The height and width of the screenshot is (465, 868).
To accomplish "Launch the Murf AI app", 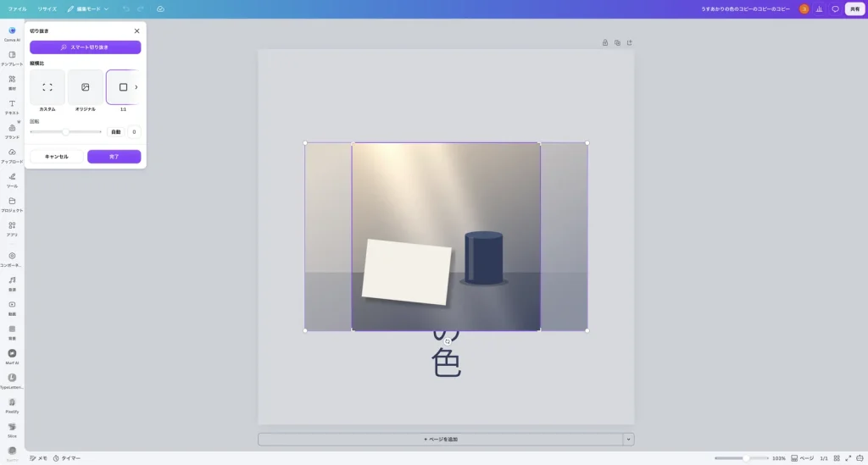I will (12, 357).
